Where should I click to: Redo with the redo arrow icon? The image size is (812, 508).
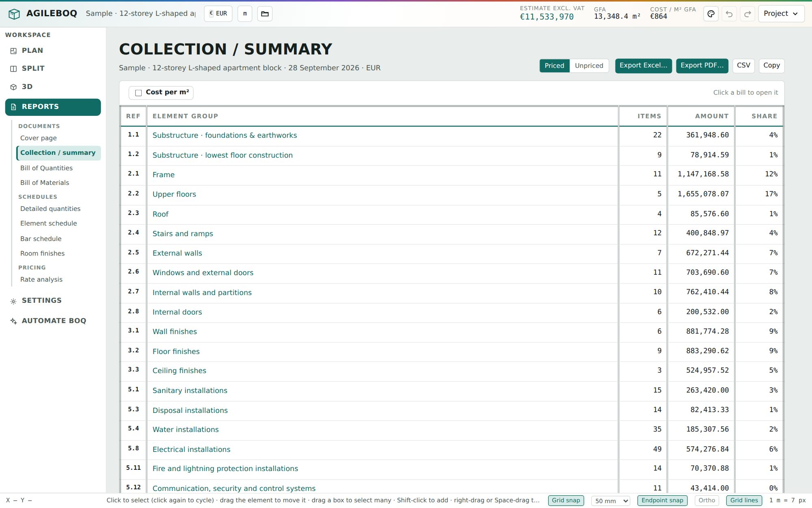(747, 14)
